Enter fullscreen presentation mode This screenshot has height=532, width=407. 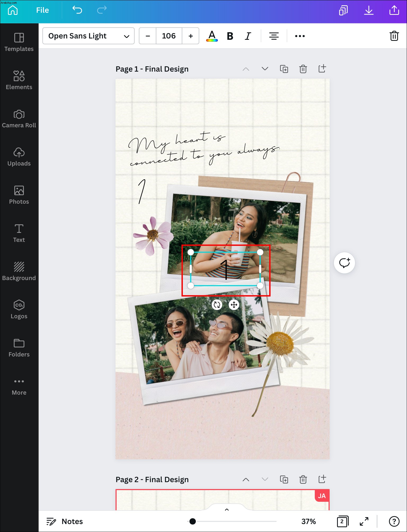364,521
